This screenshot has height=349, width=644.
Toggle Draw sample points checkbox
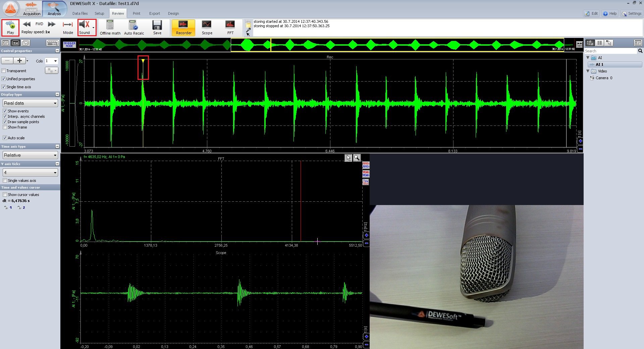pos(5,122)
